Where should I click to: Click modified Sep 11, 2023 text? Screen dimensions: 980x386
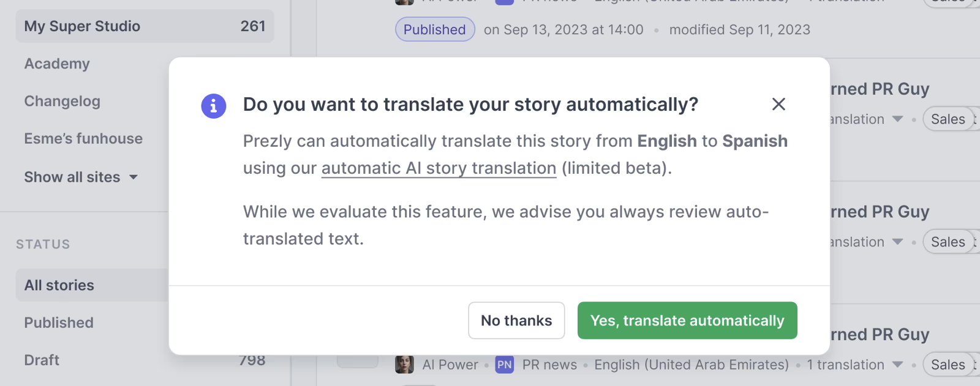[740, 29]
